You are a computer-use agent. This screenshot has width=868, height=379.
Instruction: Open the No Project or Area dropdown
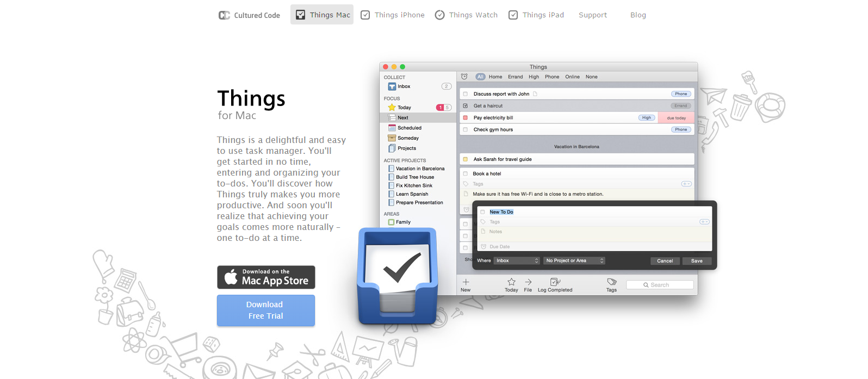[x=574, y=261]
